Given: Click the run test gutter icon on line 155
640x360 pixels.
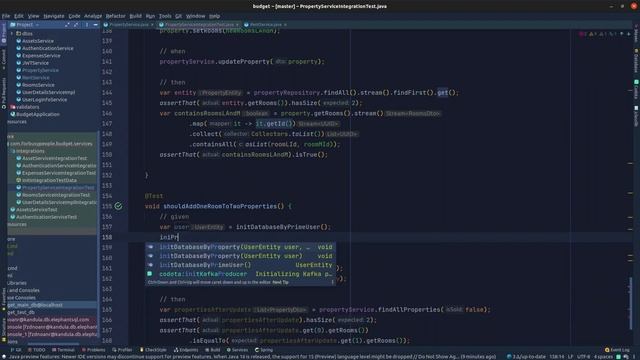Looking at the screenshot, I should [x=118, y=206].
